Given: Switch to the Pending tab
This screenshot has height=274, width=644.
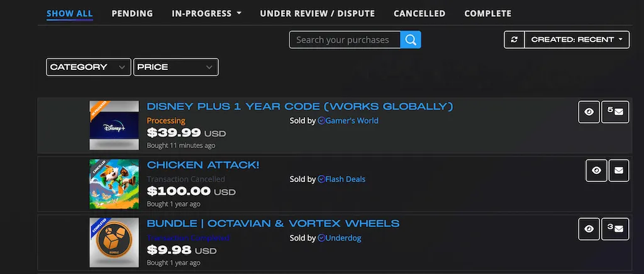Looking at the screenshot, I should tap(132, 13).
